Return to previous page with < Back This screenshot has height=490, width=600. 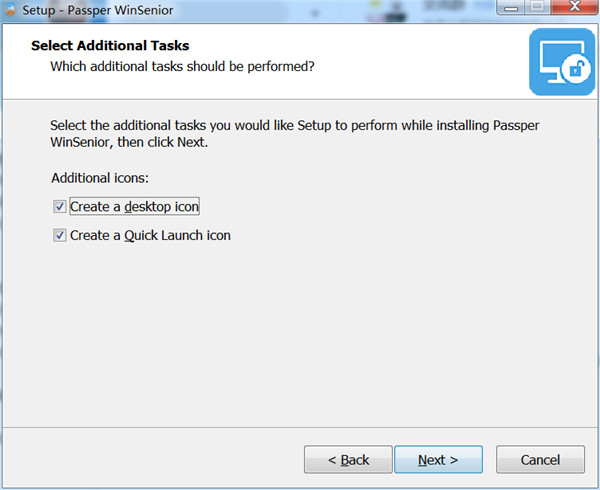click(x=348, y=459)
